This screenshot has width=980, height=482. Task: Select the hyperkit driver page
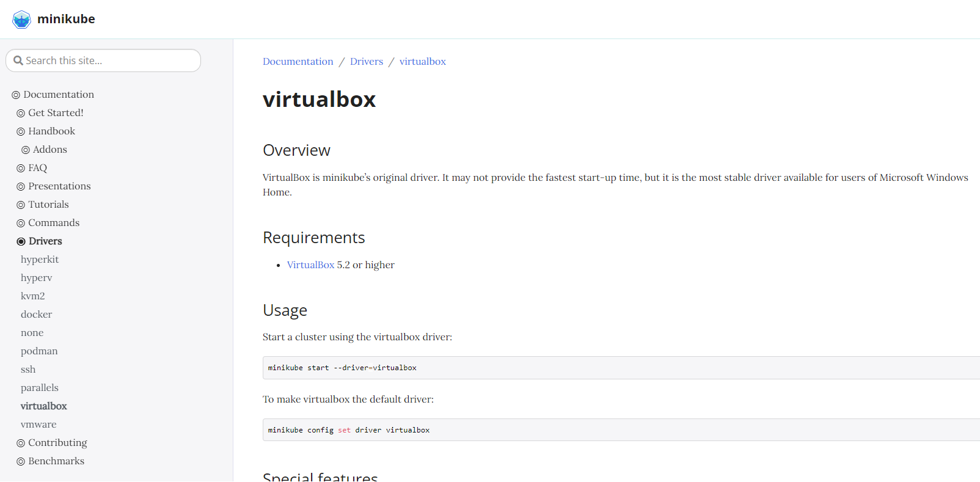[x=40, y=260]
